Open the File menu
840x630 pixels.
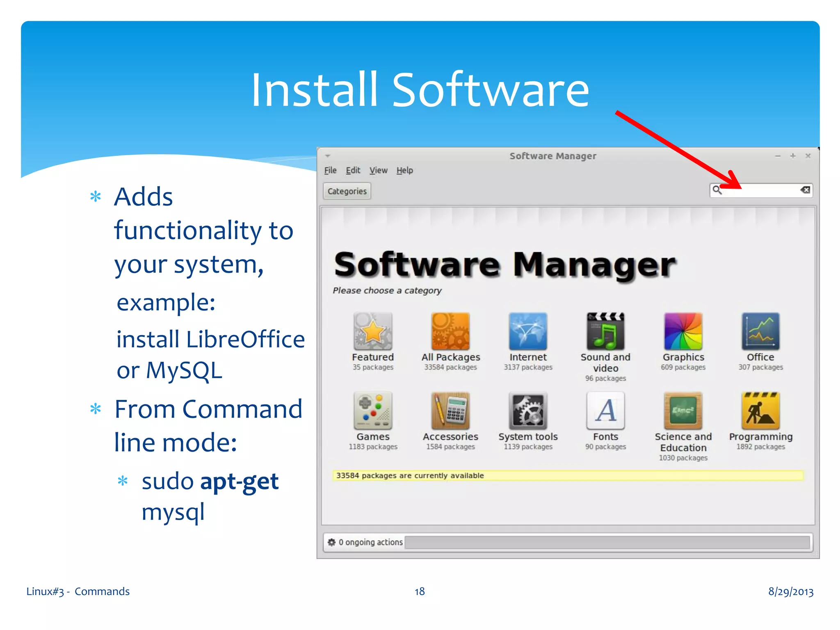[330, 170]
